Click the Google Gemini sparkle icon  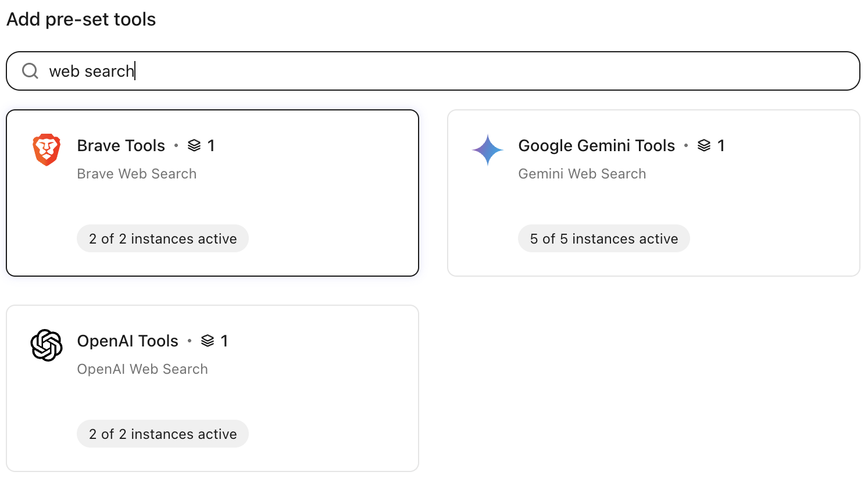488,150
